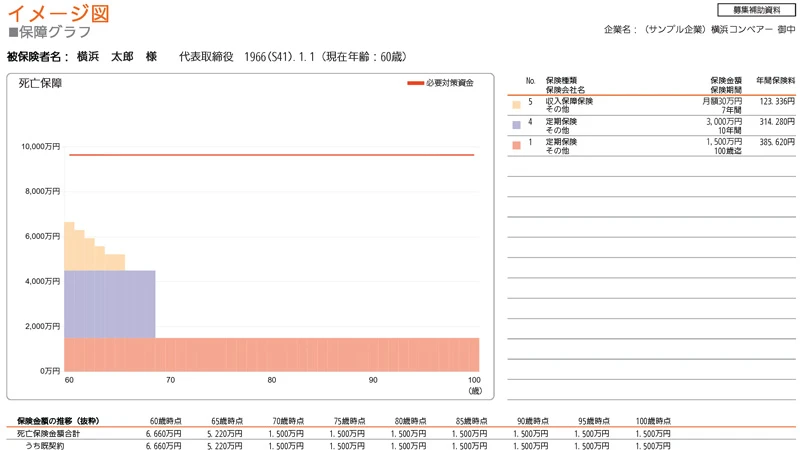Image resolution: width=800 pixels, height=450 pixels.
Task: Select the 1,500万円 定期保険 row
Action: 650,146
